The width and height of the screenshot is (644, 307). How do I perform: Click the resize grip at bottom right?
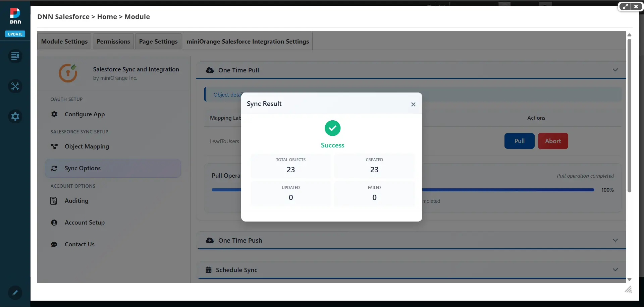[628, 289]
